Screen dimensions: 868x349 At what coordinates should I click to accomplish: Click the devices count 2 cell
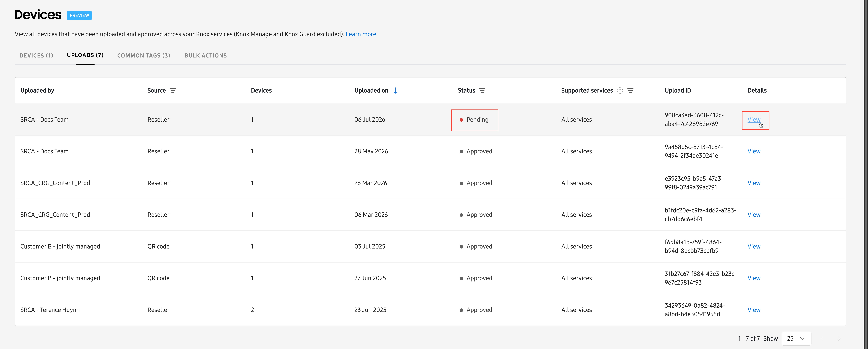(252, 310)
